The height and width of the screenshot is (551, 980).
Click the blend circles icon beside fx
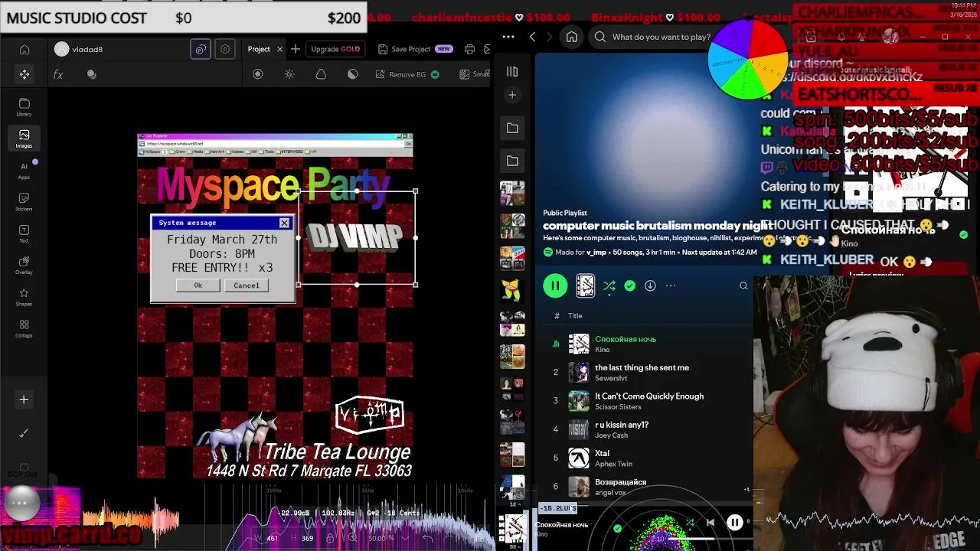[92, 74]
